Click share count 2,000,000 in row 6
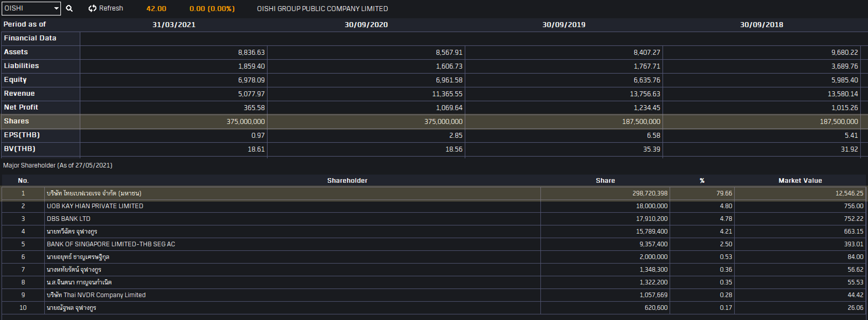This screenshot has height=320, width=868. tap(654, 257)
